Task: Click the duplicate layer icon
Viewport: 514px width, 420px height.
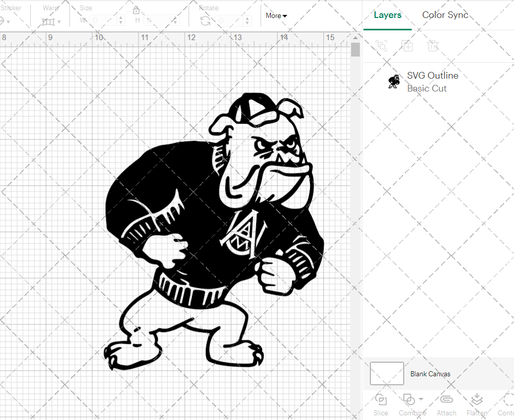Action: [381, 46]
